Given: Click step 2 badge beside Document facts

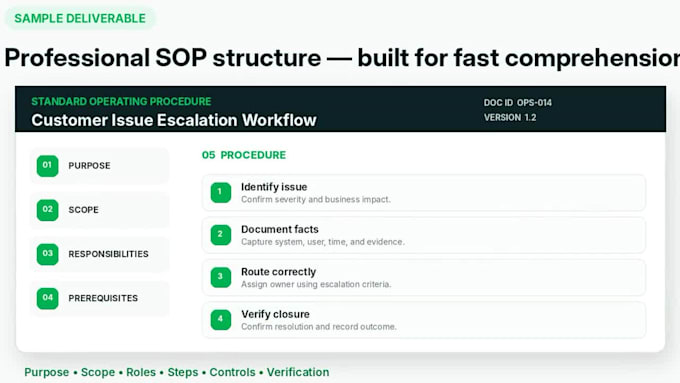Looking at the screenshot, I should point(221,235).
